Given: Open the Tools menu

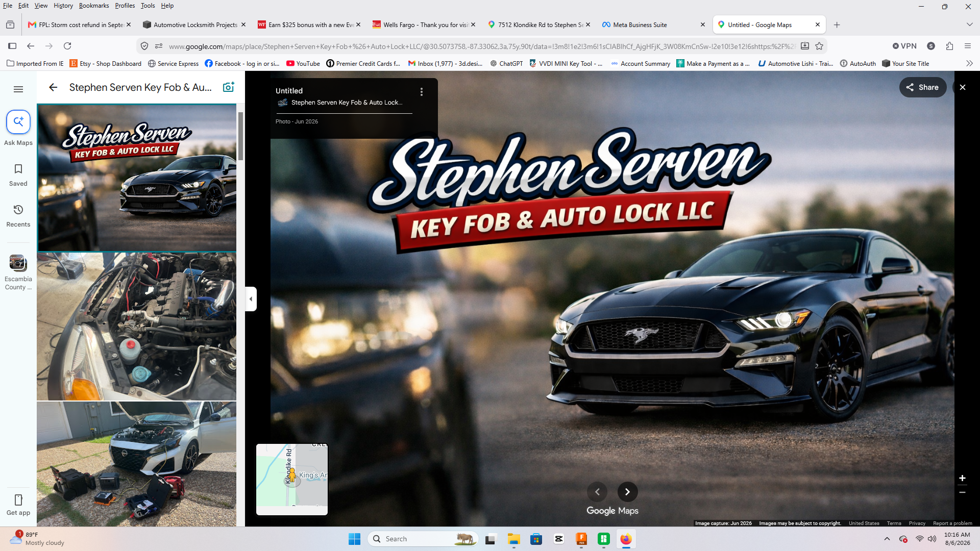Looking at the screenshot, I should click(x=148, y=6).
